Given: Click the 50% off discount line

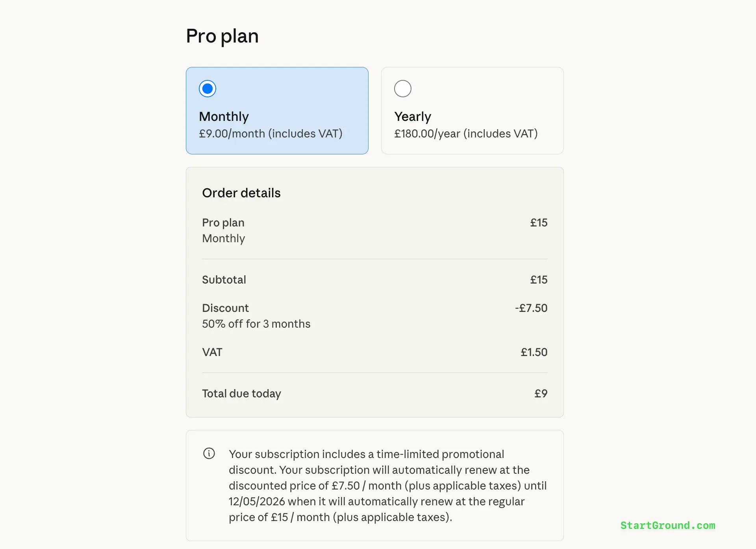Looking at the screenshot, I should coord(256,323).
